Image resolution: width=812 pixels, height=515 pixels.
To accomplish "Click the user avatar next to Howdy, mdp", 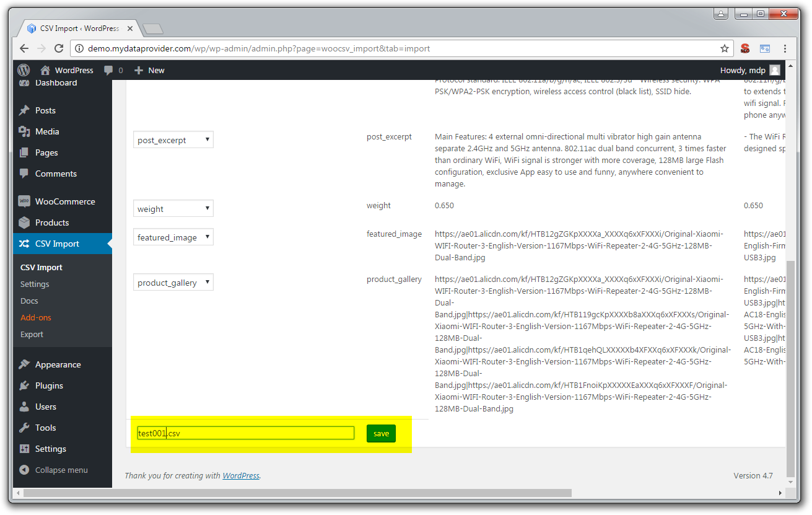I will pyautogui.click(x=775, y=70).
